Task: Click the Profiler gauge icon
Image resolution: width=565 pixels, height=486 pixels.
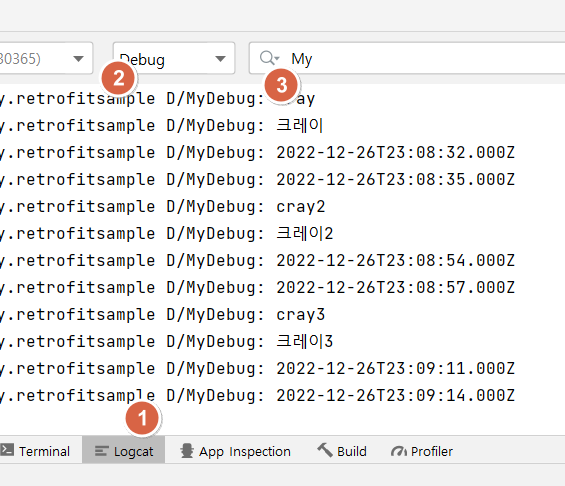Action: 399,451
